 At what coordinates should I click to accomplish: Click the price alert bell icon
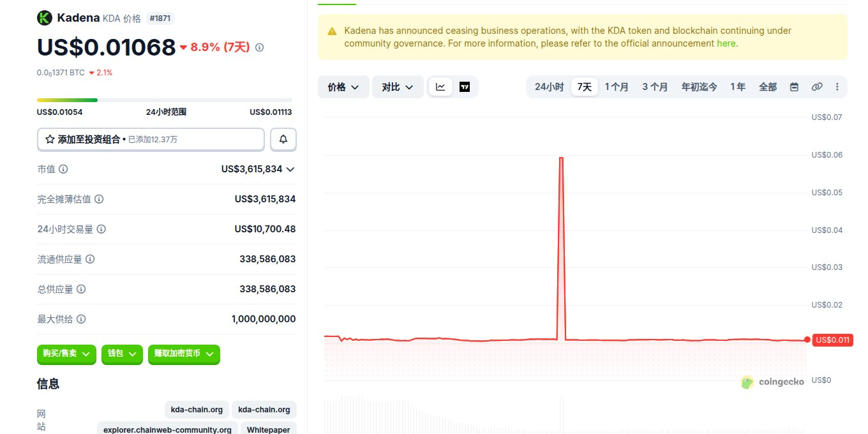pyautogui.click(x=283, y=139)
